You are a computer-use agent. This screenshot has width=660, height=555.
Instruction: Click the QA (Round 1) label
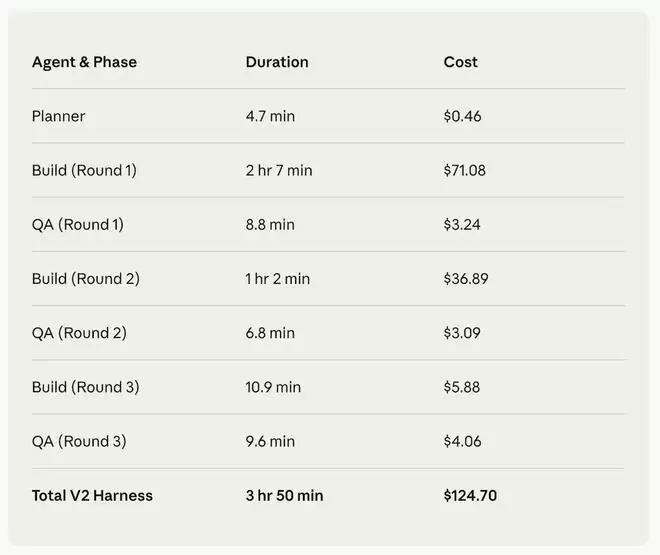[78, 224]
